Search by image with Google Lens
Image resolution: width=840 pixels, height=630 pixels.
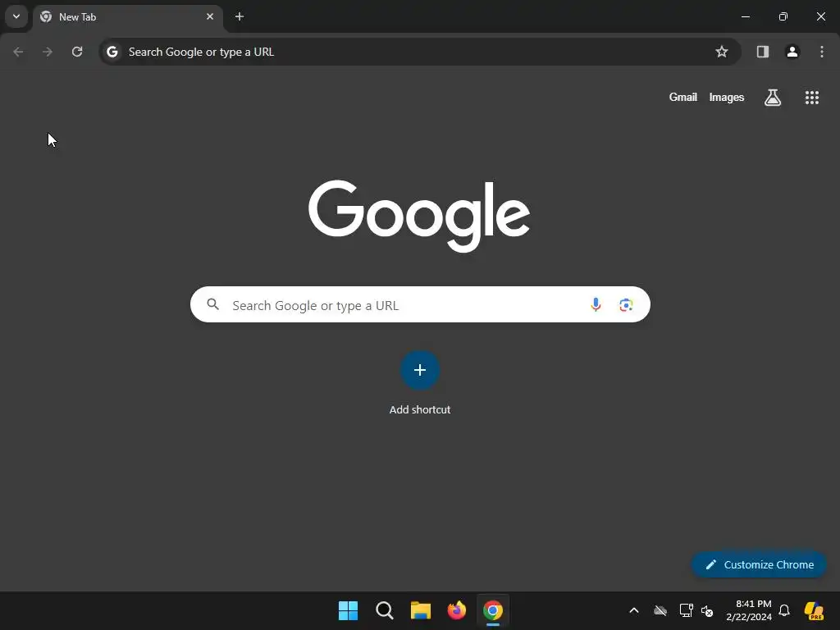626,305
